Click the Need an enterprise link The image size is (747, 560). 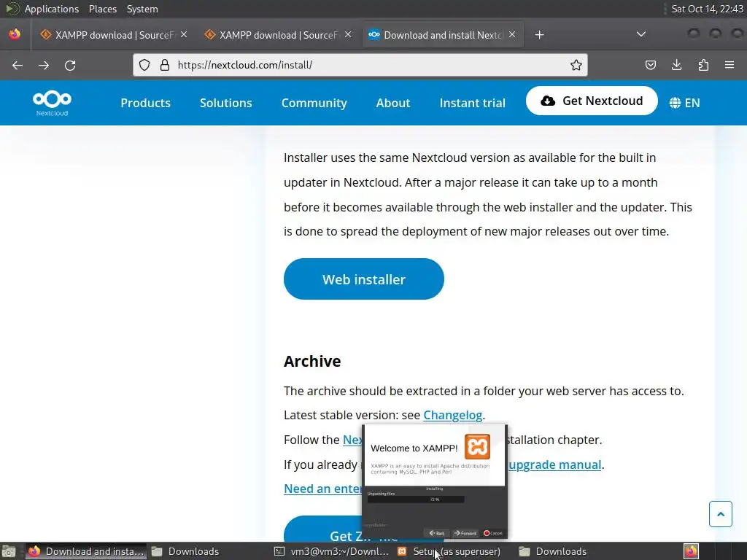coord(323,489)
